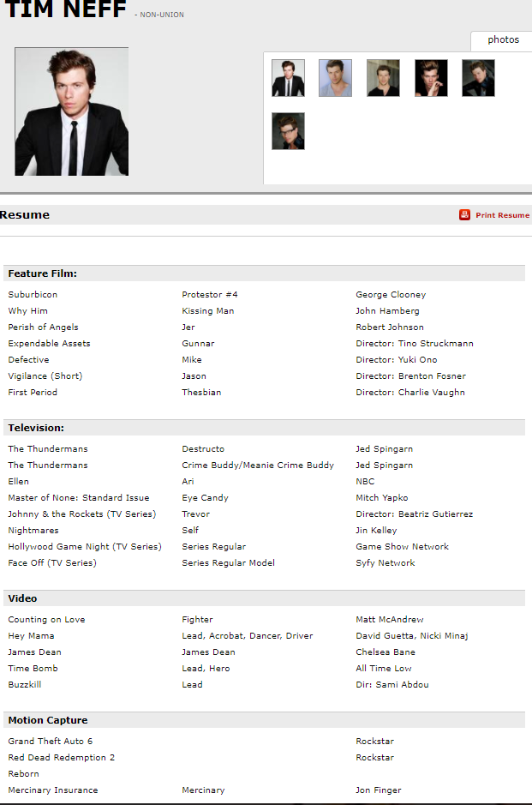The image size is (532, 805).
Task: Click John Hamberg name
Action: (x=387, y=310)
